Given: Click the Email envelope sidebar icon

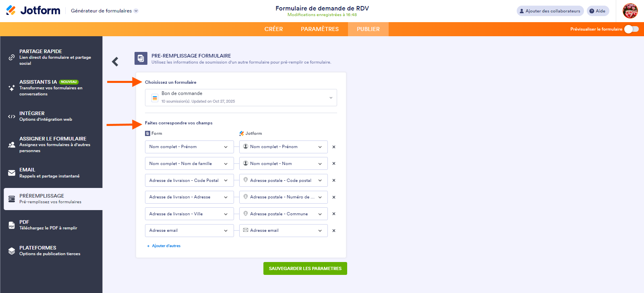Looking at the screenshot, I should tap(12, 173).
